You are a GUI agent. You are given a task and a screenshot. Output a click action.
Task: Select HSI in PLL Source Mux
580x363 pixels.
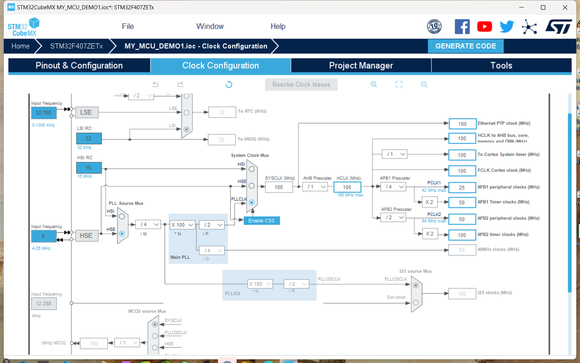point(122,216)
